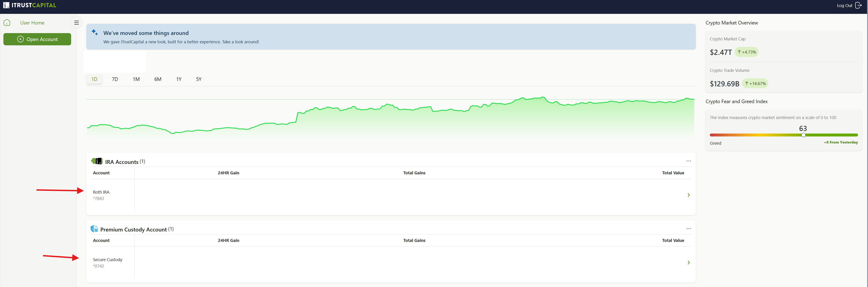Click the Fear and Greed index slider handle

coord(803,135)
